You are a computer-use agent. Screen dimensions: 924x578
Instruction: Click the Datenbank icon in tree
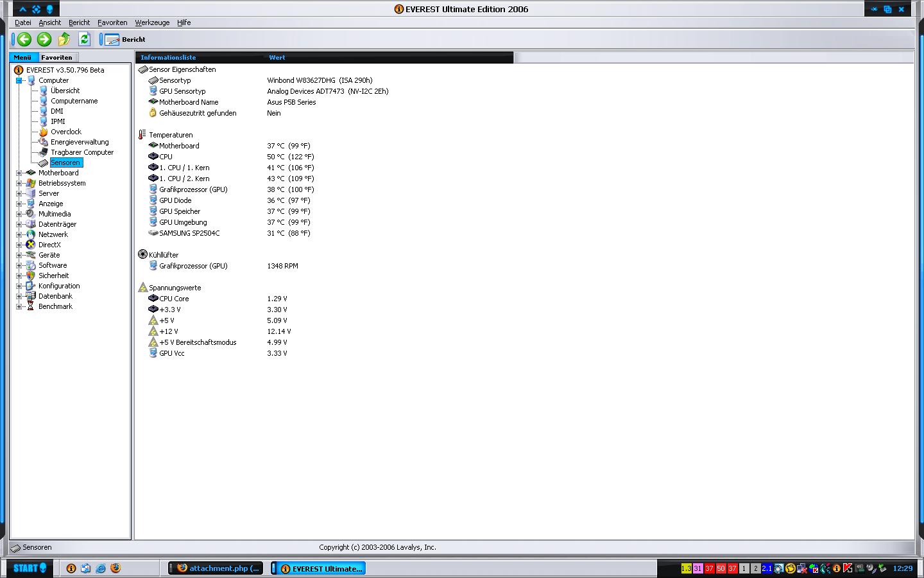pyautogui.click(x=30, y=296)
